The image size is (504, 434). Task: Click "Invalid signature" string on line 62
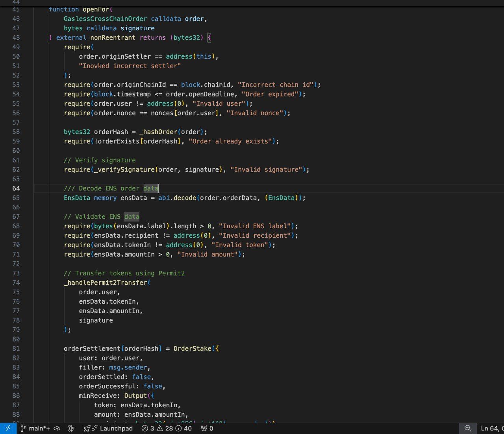[266, 170]
